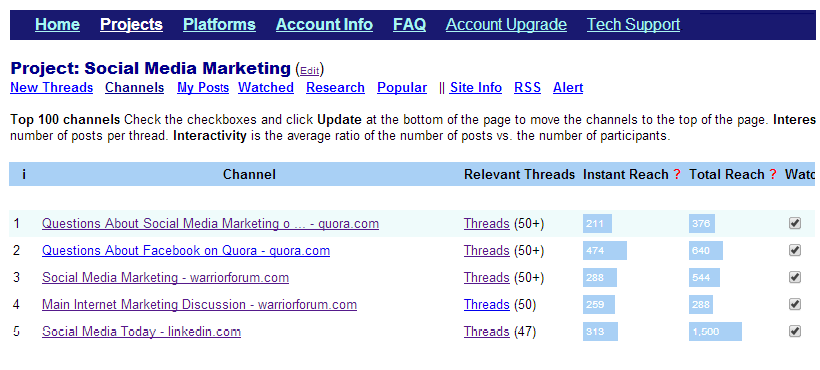Switch to the Channels tab
The width and height of the screenshot is (820, 370).
pyautogui.click(x=134, y=88)
